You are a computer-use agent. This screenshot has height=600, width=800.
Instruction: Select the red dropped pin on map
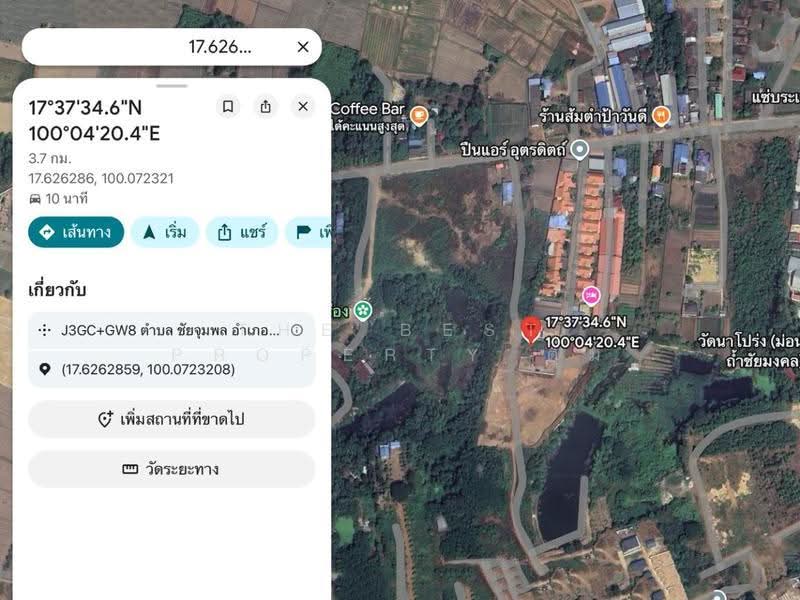[531, 330]
